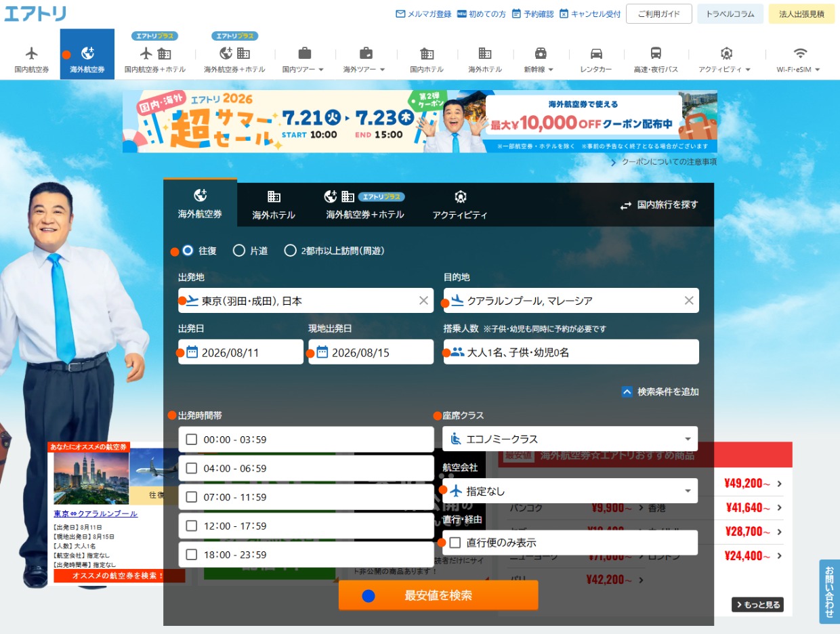Viewport: 840px width, 634px height.
Task: Select the 片道 radio button
Action: pos(238,251)
